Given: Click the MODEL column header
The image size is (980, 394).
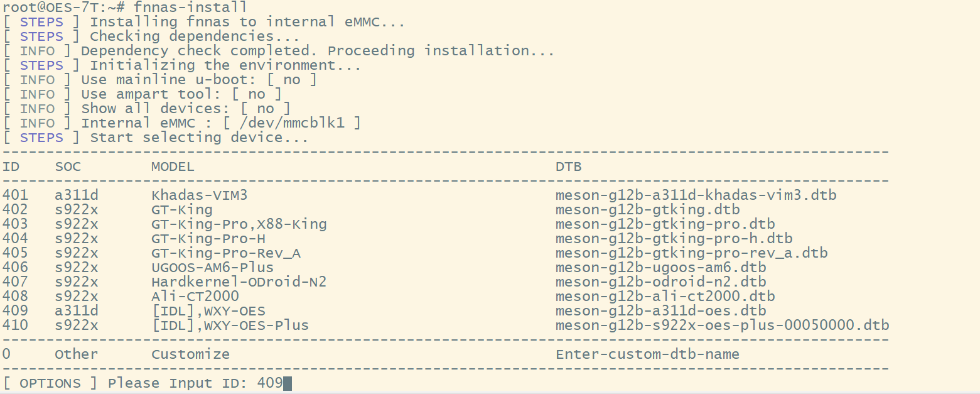Looking at the screenshot, I should tap(173, 167).
